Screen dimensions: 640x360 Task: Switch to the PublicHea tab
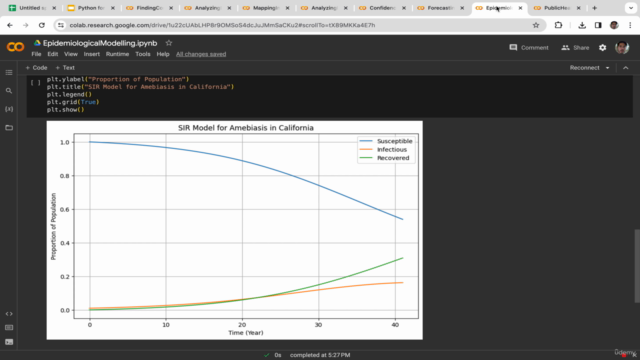click(x=557, y=8)
